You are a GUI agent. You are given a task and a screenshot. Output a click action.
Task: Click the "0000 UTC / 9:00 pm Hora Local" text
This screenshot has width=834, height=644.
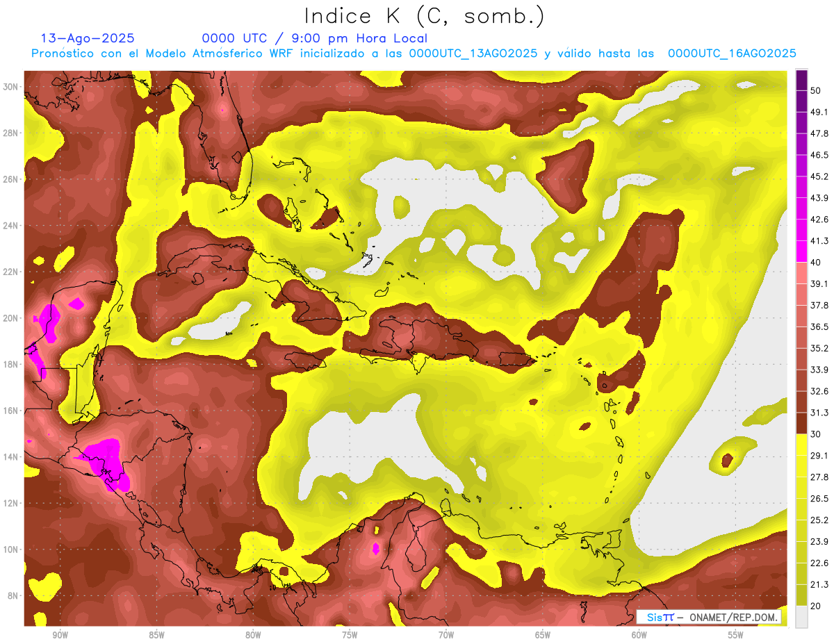(x=315, y=38)
